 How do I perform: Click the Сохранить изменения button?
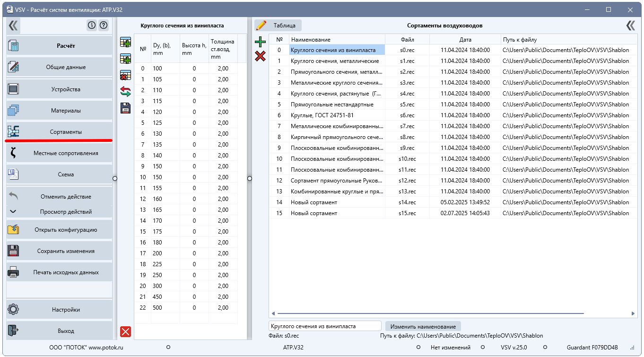click(60, 251)
